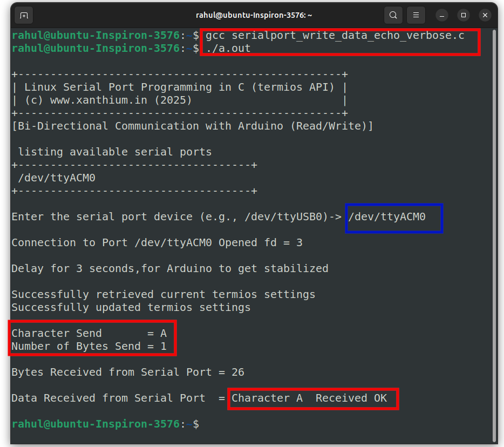
Task: Open a new terminal tab
Action: (23, 15)
